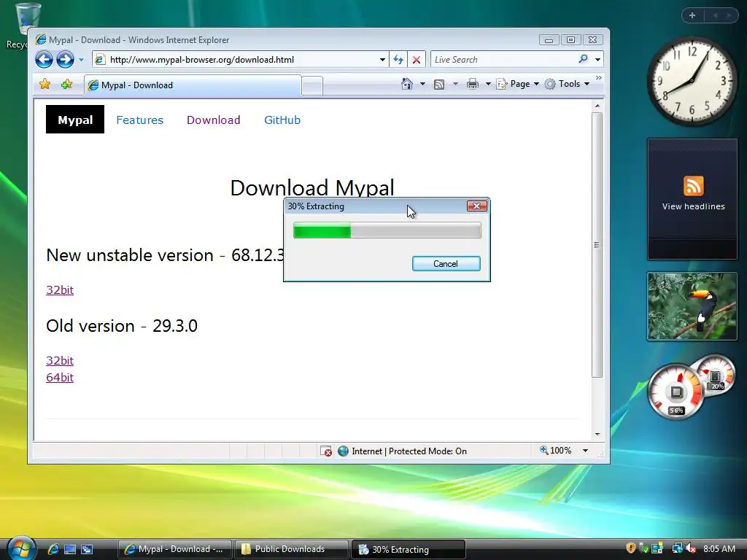747x560 pixels.
Task: Click the page vertical scrollbar thumb
Action: click(x=597, y=245)
